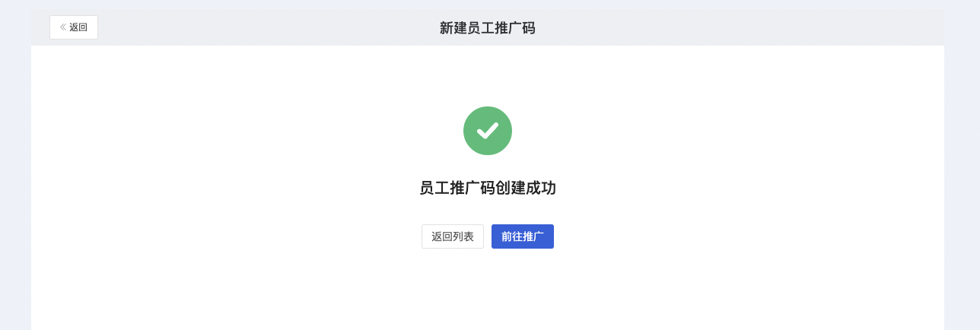
Task: Click the word 创建成功 in the message
Action: 526,188
